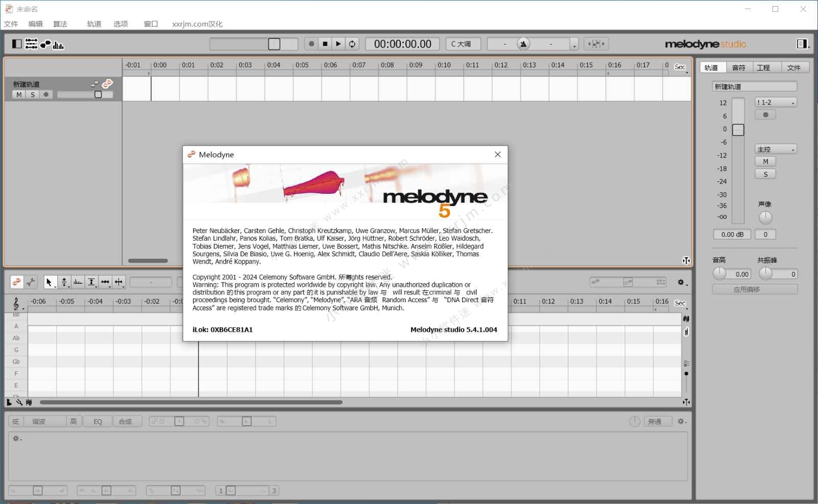Open the 主控 output routing dropdown
This screenshot has width=818, height=504.
[x=776, y=149]
